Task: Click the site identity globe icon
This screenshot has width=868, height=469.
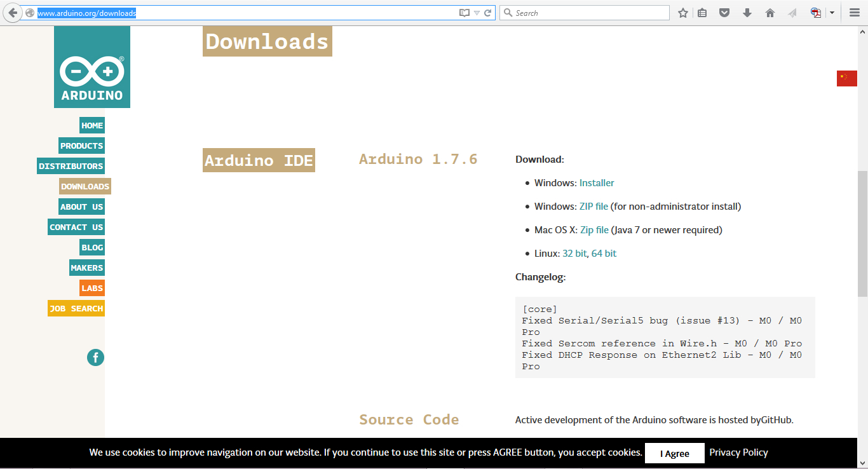Action: coord(29,13)
